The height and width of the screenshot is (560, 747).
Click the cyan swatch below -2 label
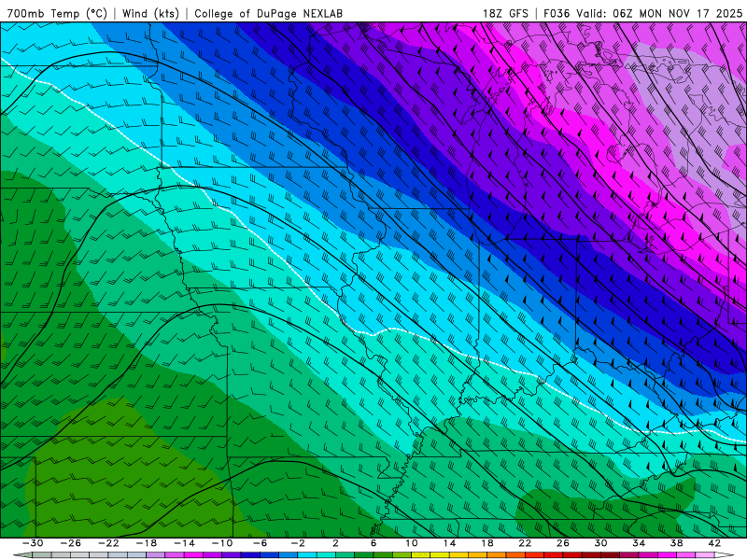307,555
